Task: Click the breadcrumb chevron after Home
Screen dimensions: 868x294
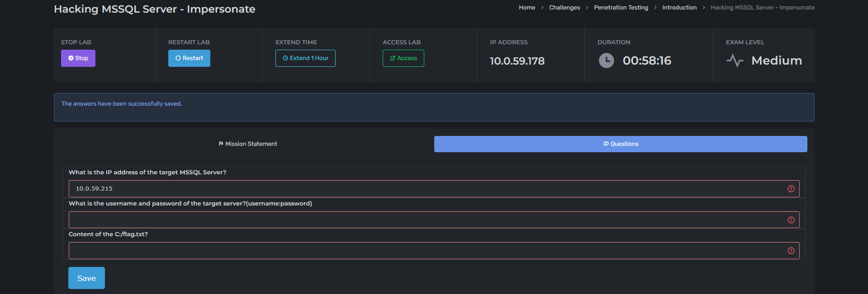Action: (x=542, y=8)
